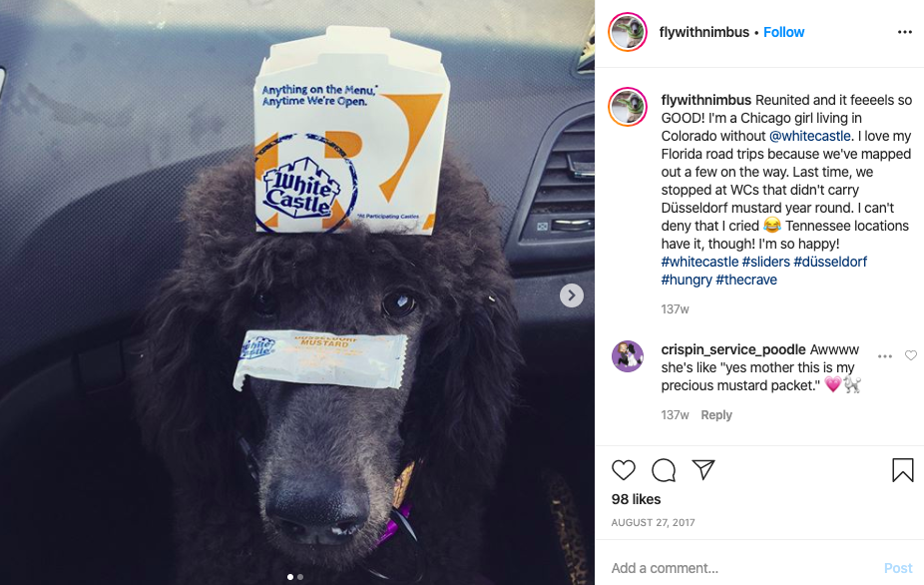
Task: View the 98 likes list
Action: tap(636, 499)
